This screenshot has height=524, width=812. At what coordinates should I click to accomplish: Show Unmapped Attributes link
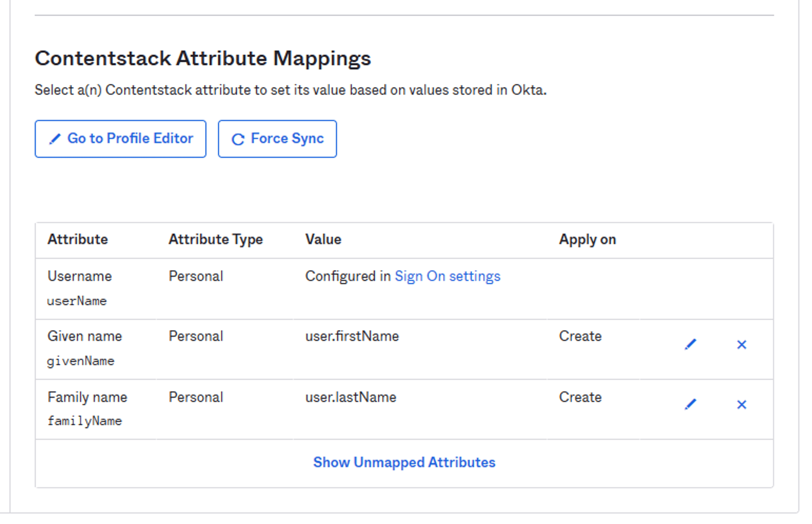click(x=404, y=463)
